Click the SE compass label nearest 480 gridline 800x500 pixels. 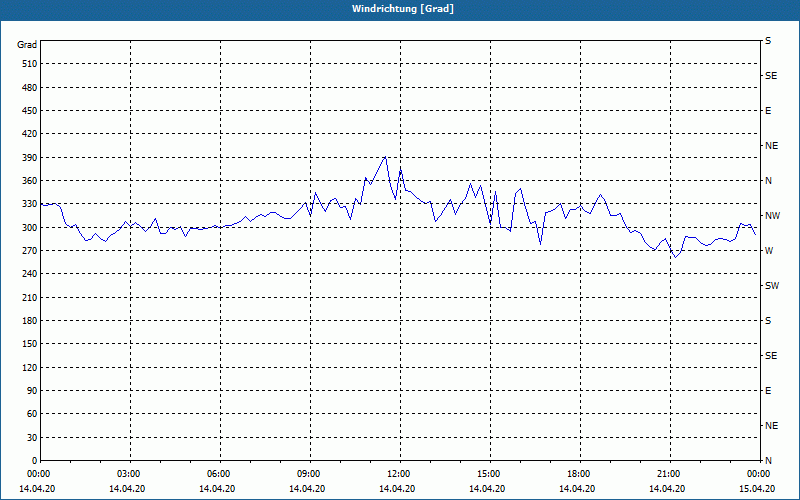(771, 76)
